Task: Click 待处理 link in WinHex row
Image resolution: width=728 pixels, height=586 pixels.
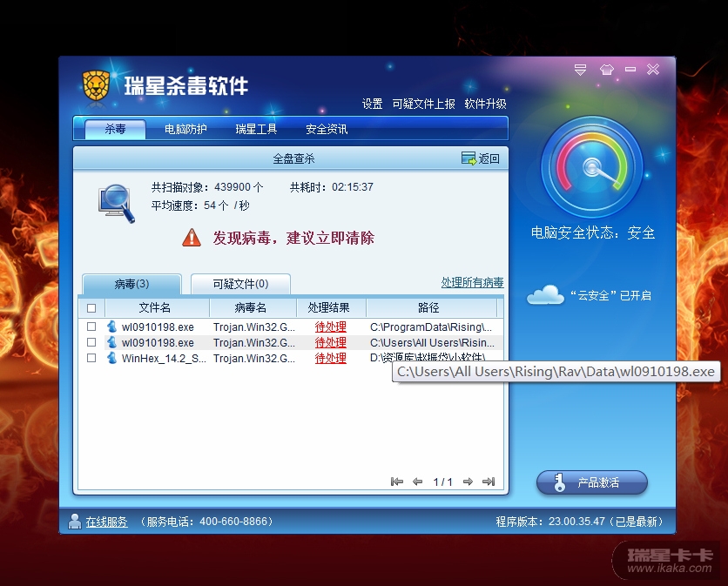Action: (x=331, y=359)
